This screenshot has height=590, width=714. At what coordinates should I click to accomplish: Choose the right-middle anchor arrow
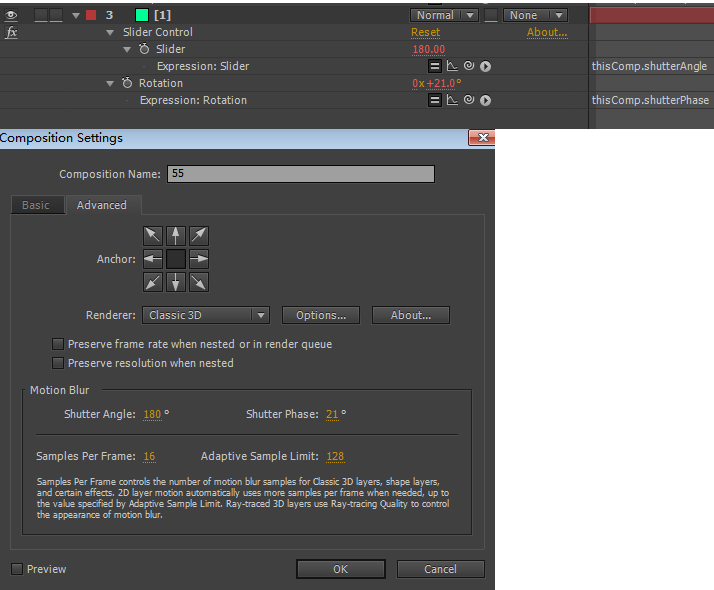pos(199,259)
